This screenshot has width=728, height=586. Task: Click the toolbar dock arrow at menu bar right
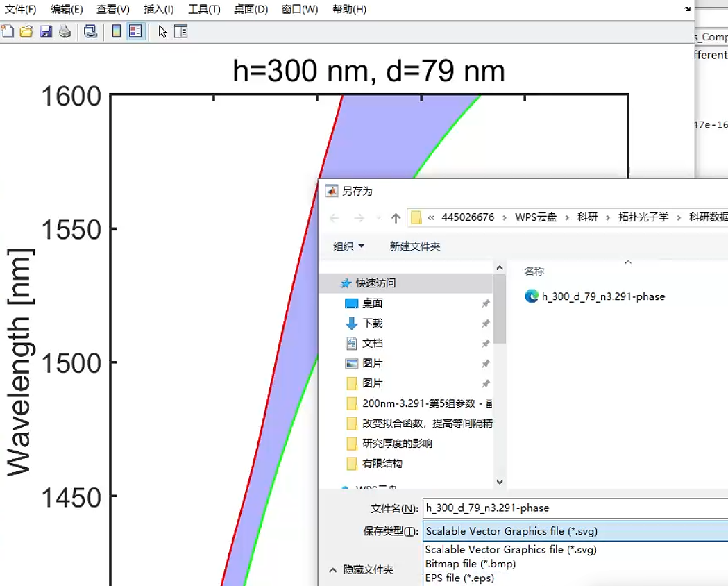tap(688, 9)
